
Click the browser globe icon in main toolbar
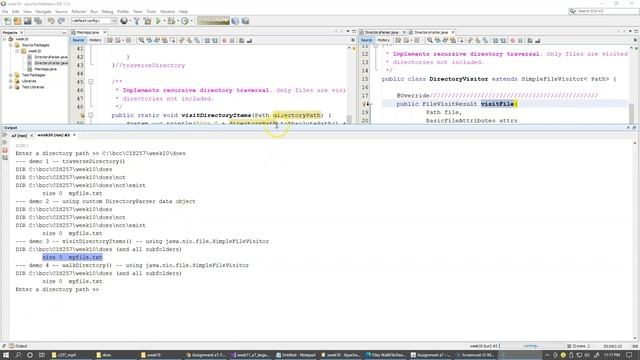tap(124, 21)
